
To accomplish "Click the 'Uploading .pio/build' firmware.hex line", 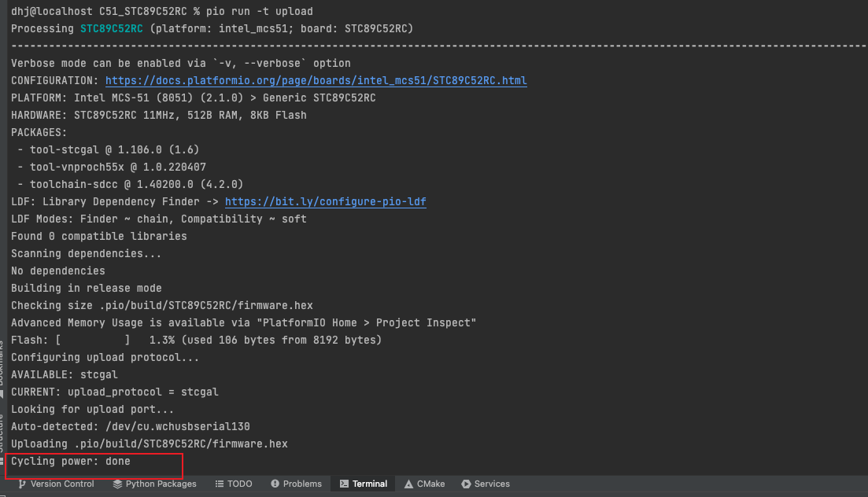I will pos(149,444).
